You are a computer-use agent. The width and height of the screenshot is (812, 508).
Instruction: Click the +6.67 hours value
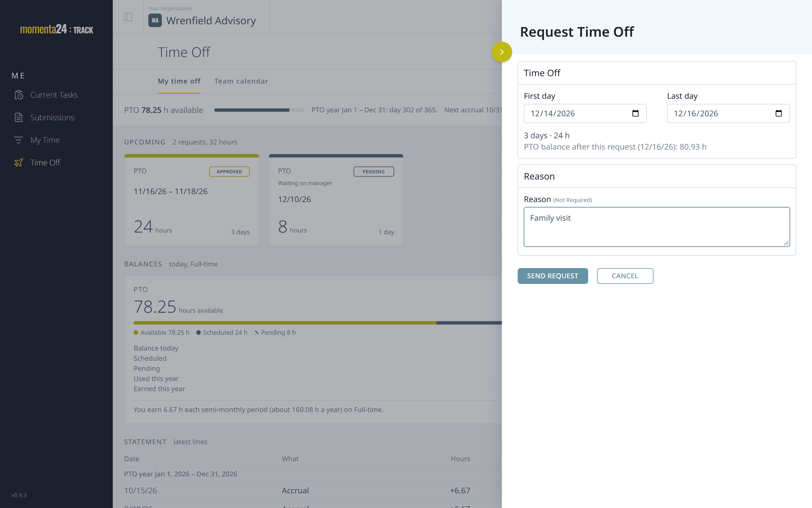[460, 491]
